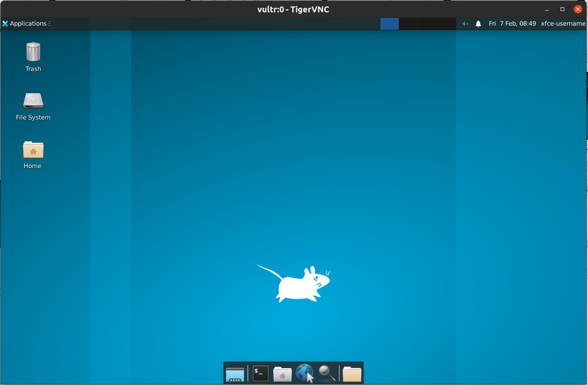
Task: Switch to the first workspace
Action: pyautogui.click(x=389, y=24)
